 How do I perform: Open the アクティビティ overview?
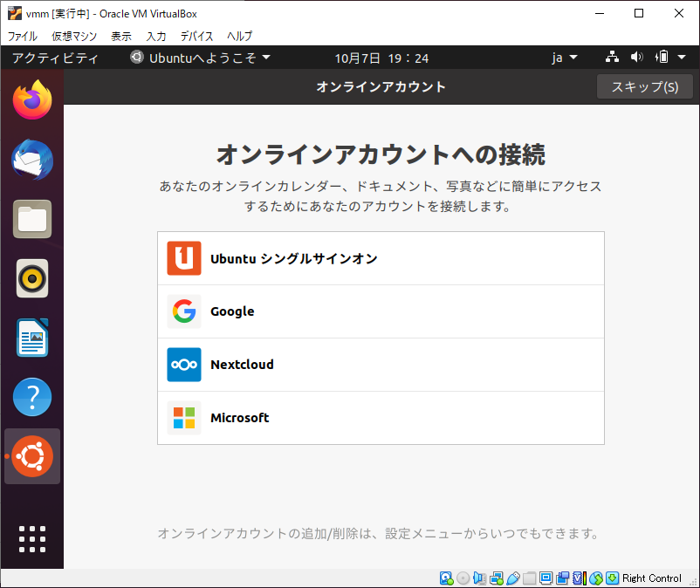click(55, 58)
